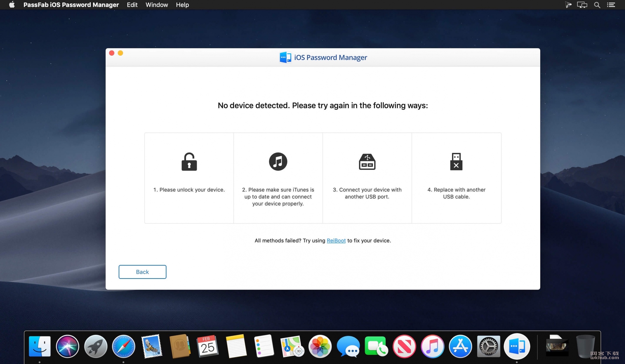Open the Apple menu
Image resolution: width=625 pixels, height=364 pixels.
(12, 5)
